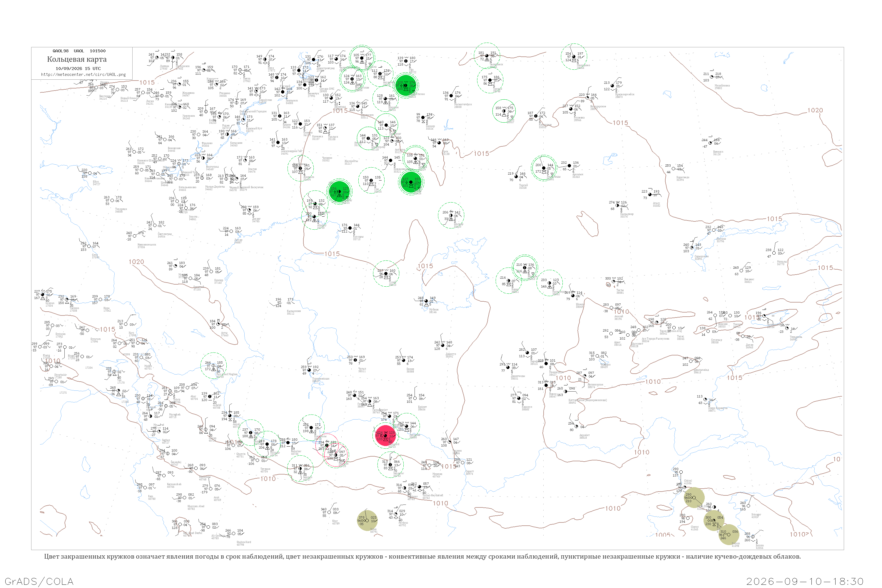Click the 2026-09-10-18:30 timestamp
882x588 pixels.
click(805, 582)
